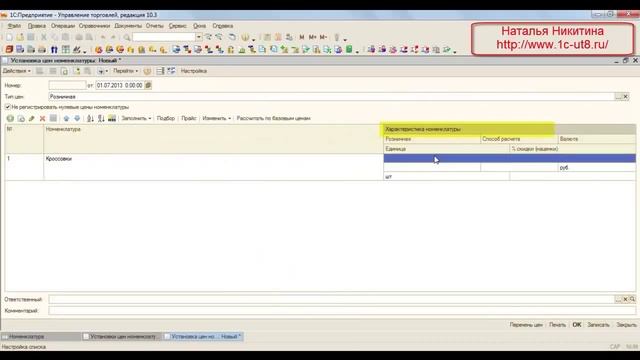640x360 pixels.
Task: Switch to 'Установка цен номенклату...' window tab
Action: [x=122, y=337]
